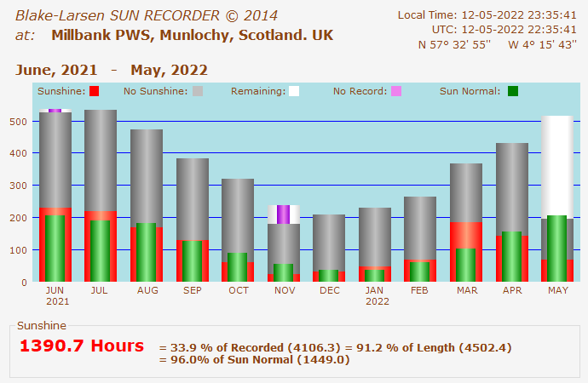Click the gray No Sunshine legend swatch

point(198,91)
